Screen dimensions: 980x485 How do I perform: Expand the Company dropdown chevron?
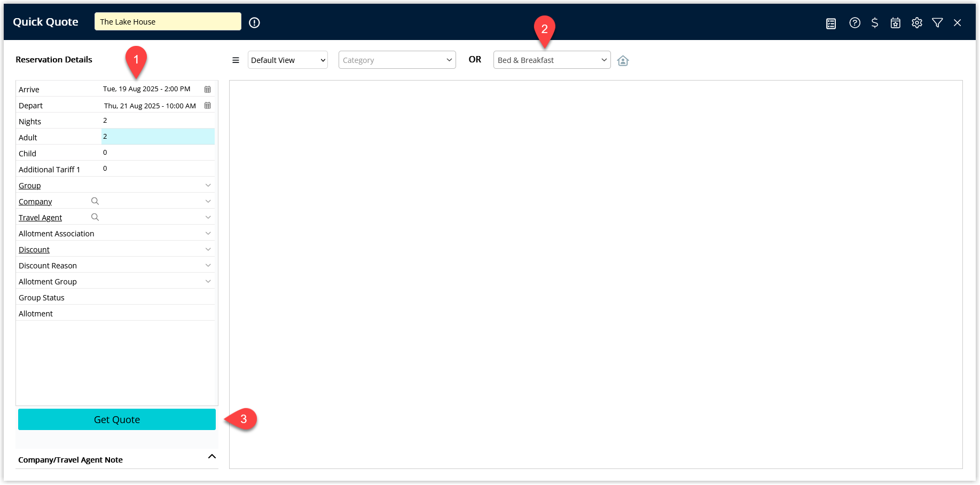(x=208, y=201)
